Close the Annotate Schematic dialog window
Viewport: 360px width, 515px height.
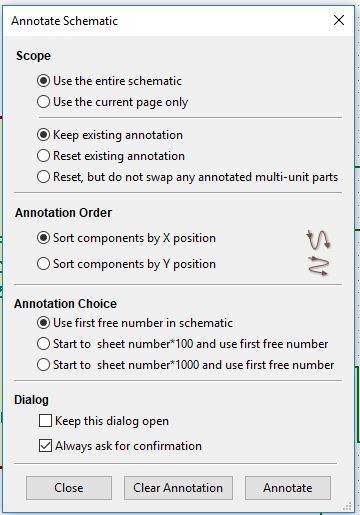pos(339,20)
